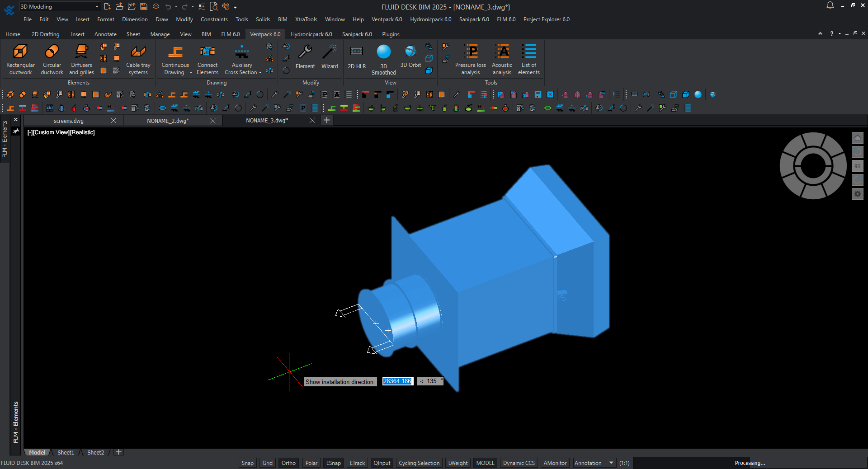Switch to the screens.dwg document tab

pos(69,121)
